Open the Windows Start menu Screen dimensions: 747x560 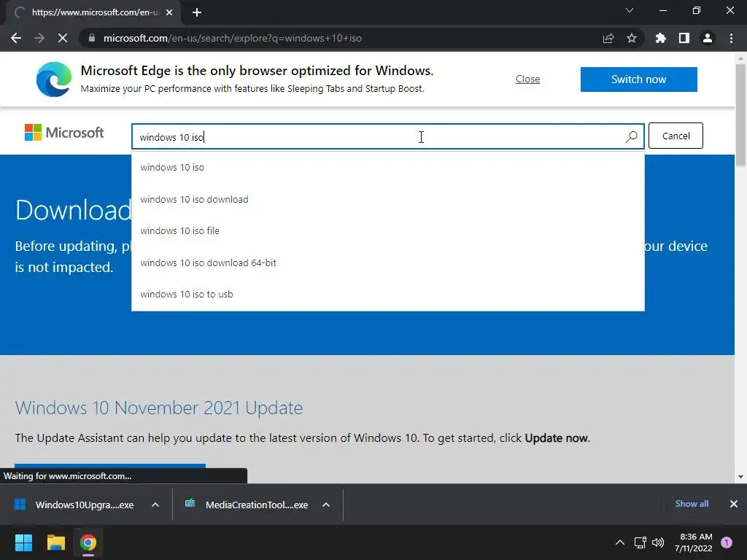pos(23,542)
